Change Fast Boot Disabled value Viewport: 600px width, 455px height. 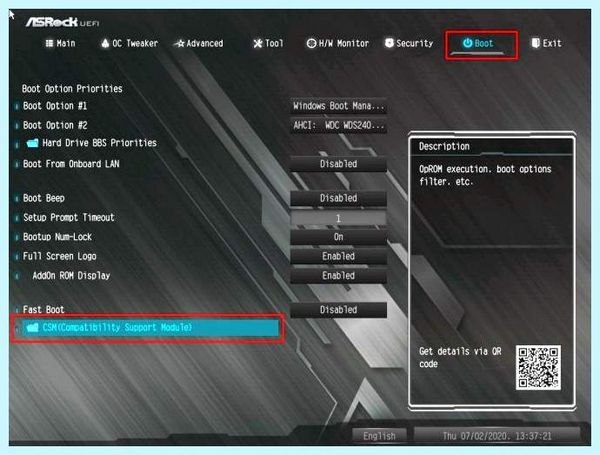point(338,310)
